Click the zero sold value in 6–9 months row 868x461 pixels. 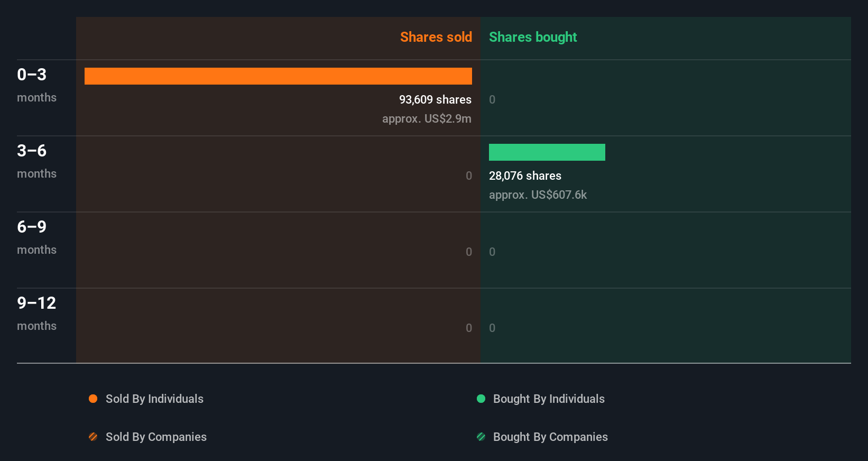tap(469, 252)
